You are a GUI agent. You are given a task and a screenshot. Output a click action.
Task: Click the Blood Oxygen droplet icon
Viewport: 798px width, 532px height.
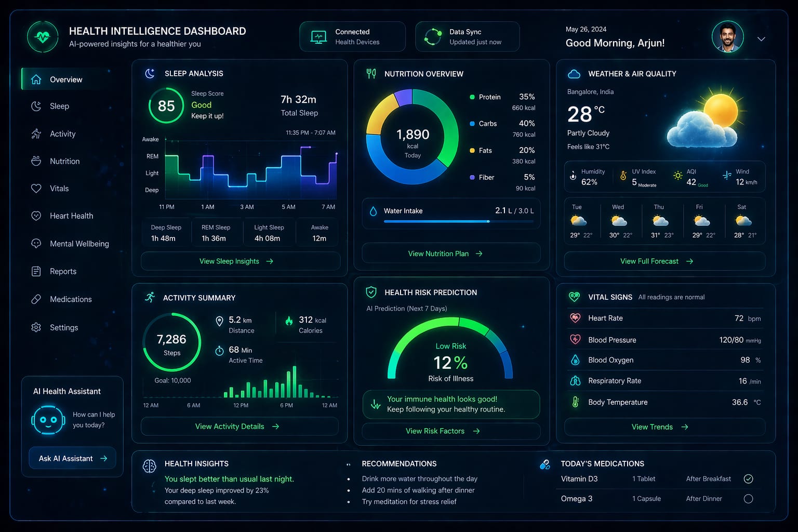[x=575, y=360]
